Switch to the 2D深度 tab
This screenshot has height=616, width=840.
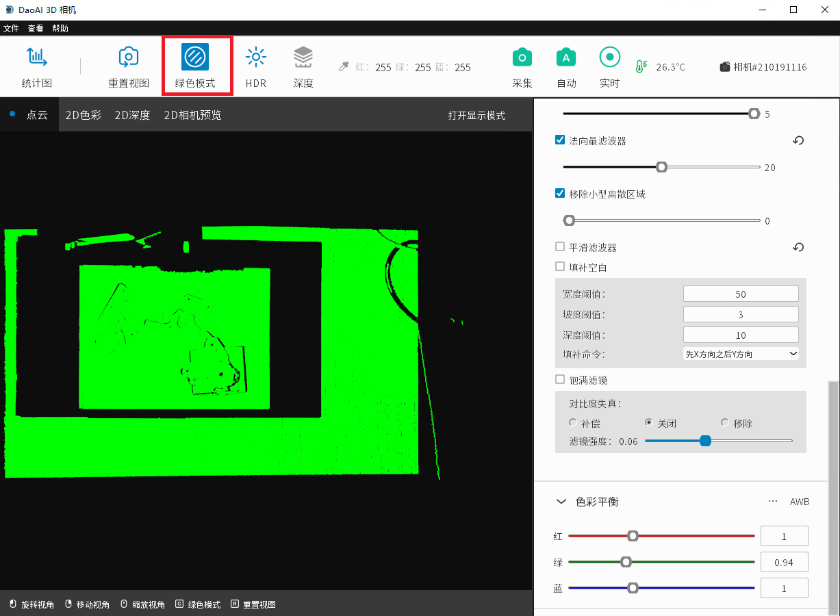click(x=132, y=115)
